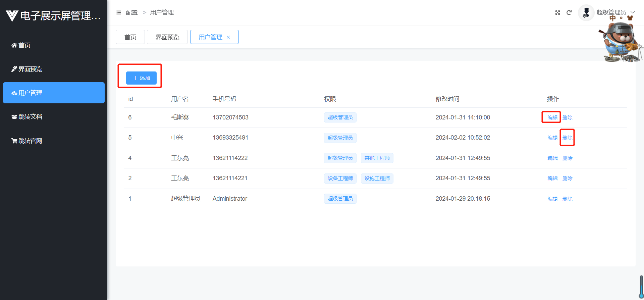The width and height of the screenshot is (644, 300).
Task: Click the user avatar picture
Action: [586, 13]
